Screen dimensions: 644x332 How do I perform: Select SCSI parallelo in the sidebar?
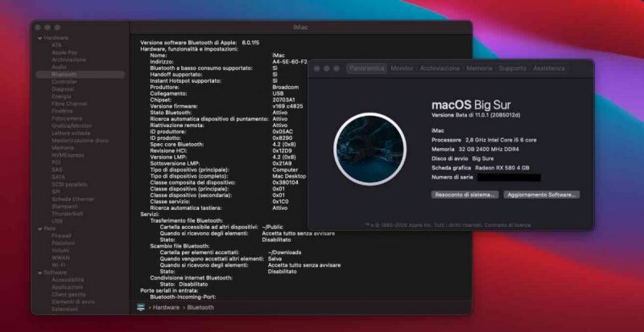[x=69, y=185]
